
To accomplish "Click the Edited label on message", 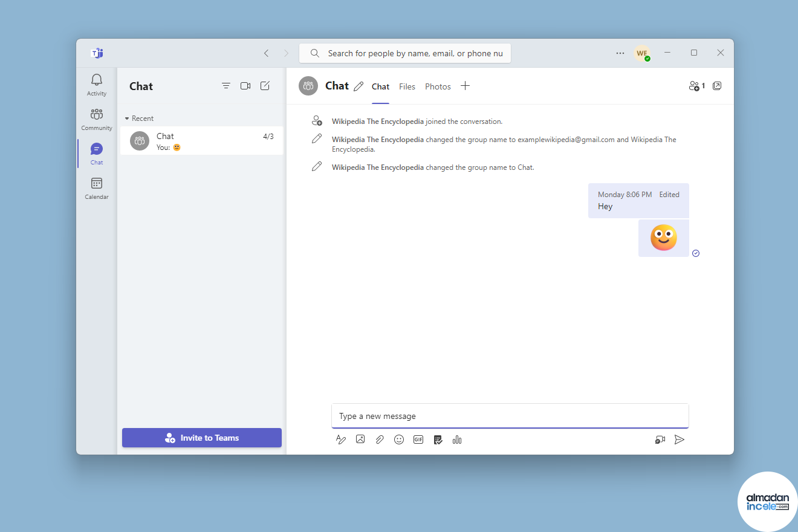I will pyautogui.click(x=669, y=195).
